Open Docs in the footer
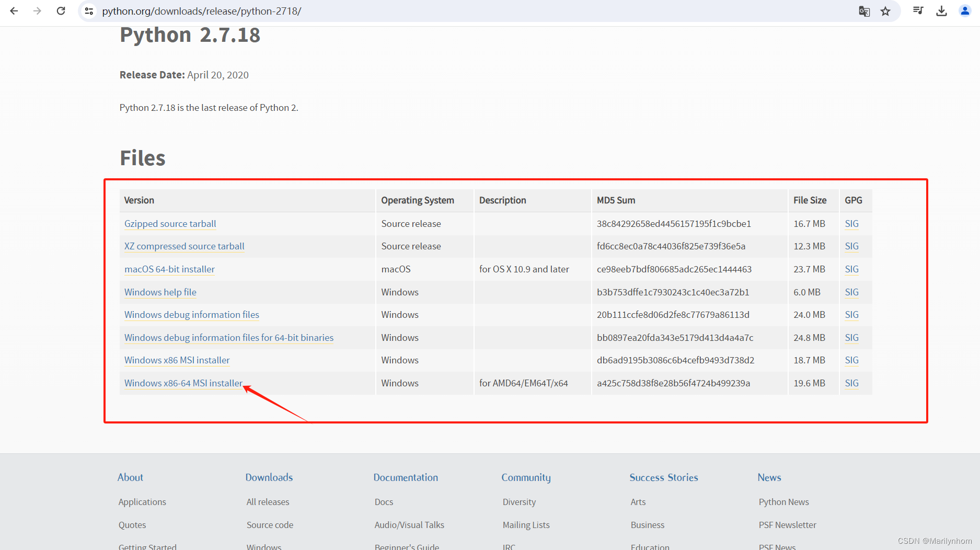This screenshot has width=980, height=550. click(x=384, y=502)
